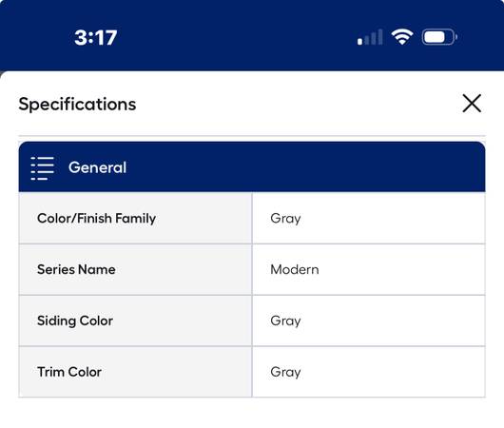The image size is (504, 428).
Task: Select the Trim Color label
Action: click(69, 372)
